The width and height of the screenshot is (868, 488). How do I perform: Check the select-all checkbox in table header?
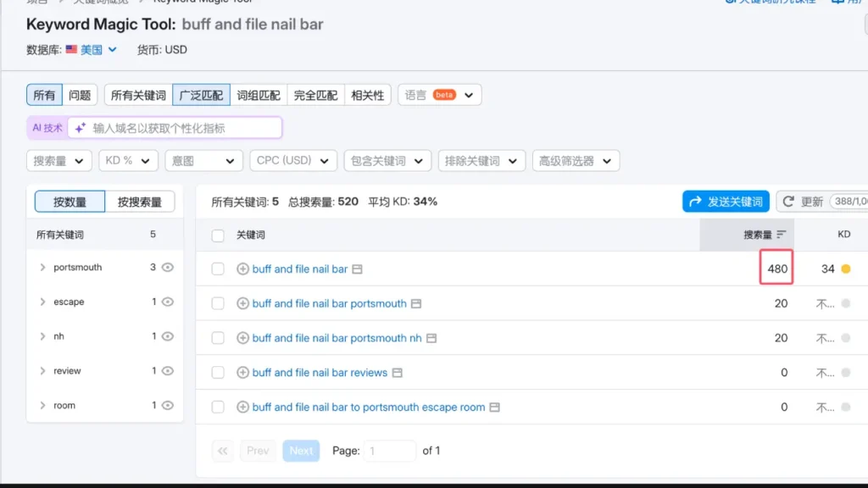pyautogui.click(x=218, y=236)
